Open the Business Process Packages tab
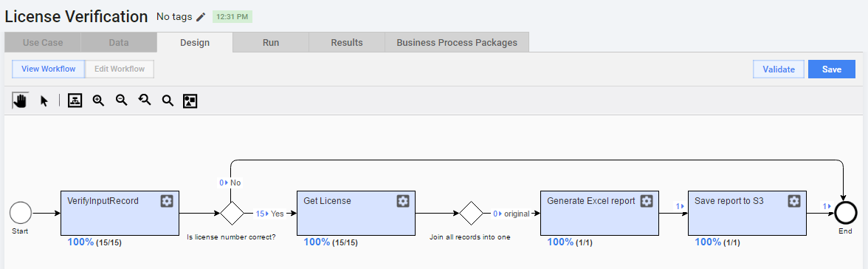Screen dimensions: 868x269 (x=457, y=42)
